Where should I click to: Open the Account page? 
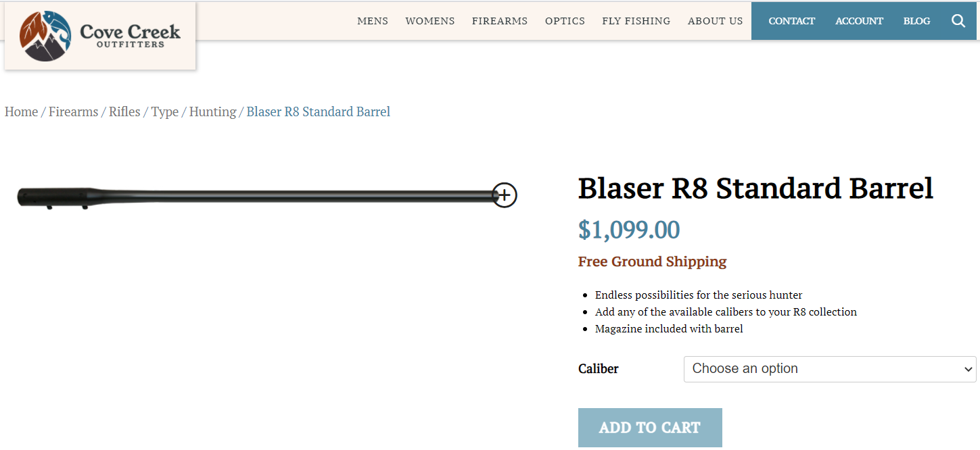859,21
